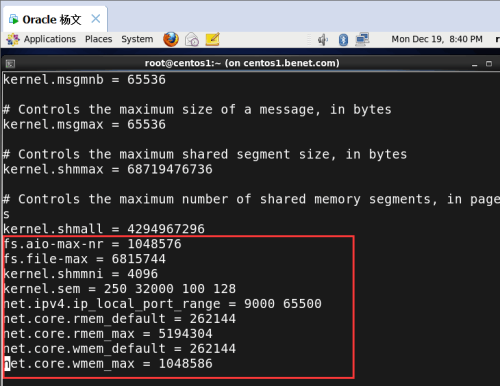Click the comment about shared segment size
This screenshot has height=386, width=500.
coord(205,154)
